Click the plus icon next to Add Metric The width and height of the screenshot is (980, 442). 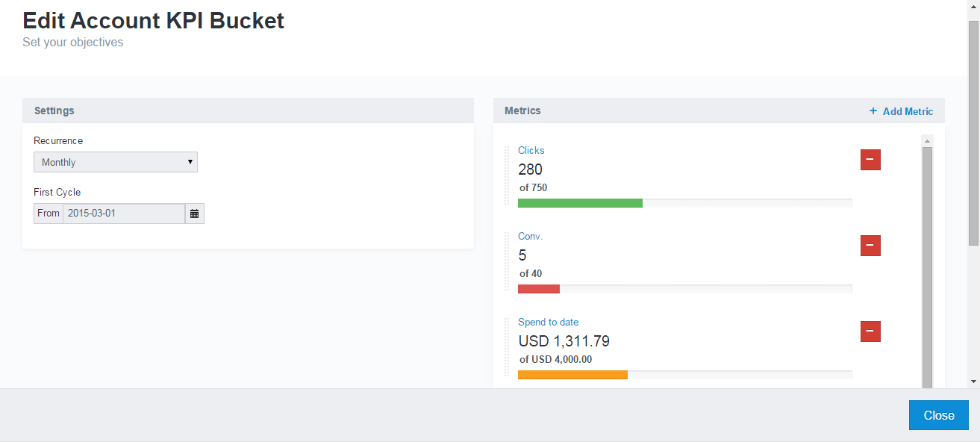873,111
